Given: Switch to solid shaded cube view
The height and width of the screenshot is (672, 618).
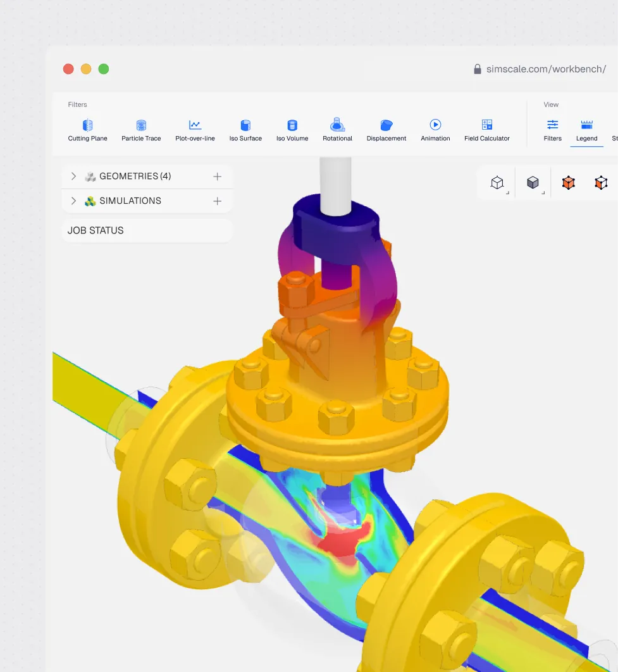Looking at the screenshot, I should 533,183.
